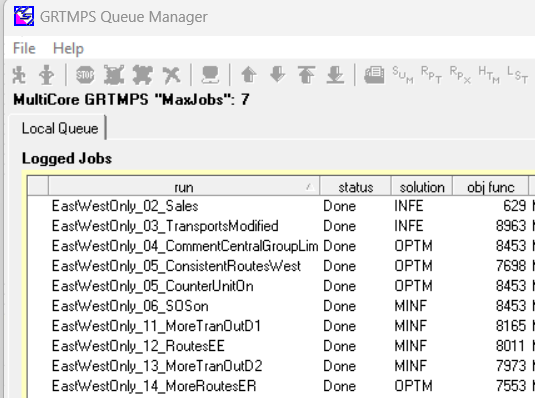
Task: Click the blank row-selector column header
Action: click(x=38, y=186)
